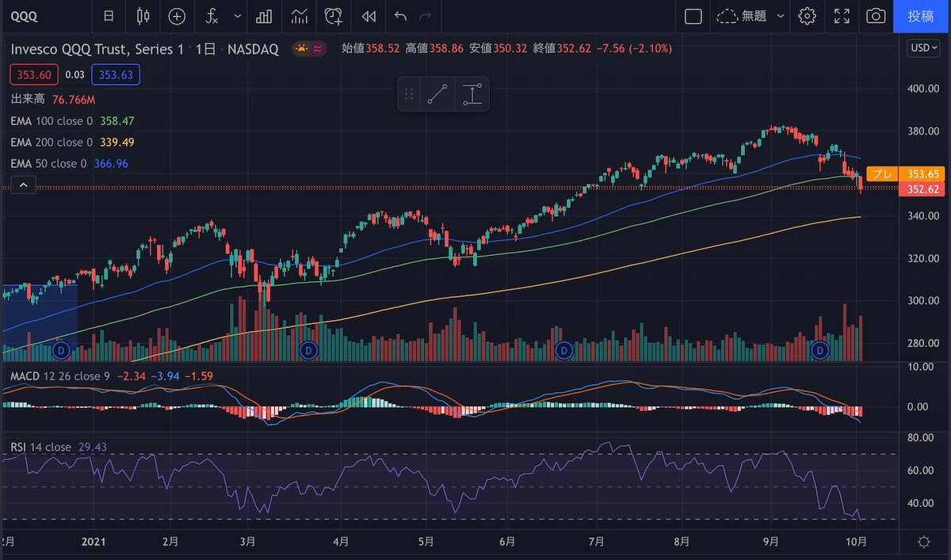Screen dimensions: 951x560
Task: Collapse the indicator legend with chevron
Action: point(23,185)
